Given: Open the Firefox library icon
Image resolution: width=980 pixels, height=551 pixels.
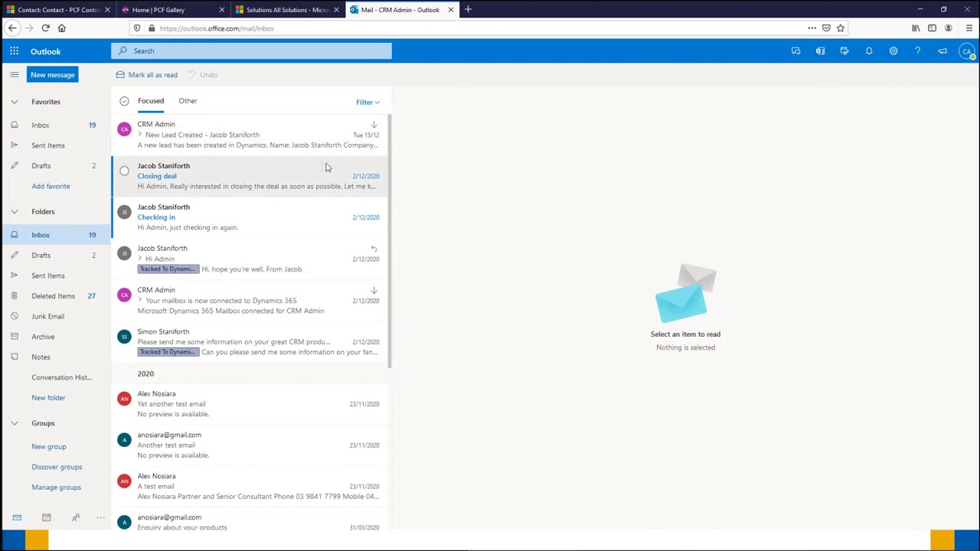Looking at the screenshot, I should [916, 28].
